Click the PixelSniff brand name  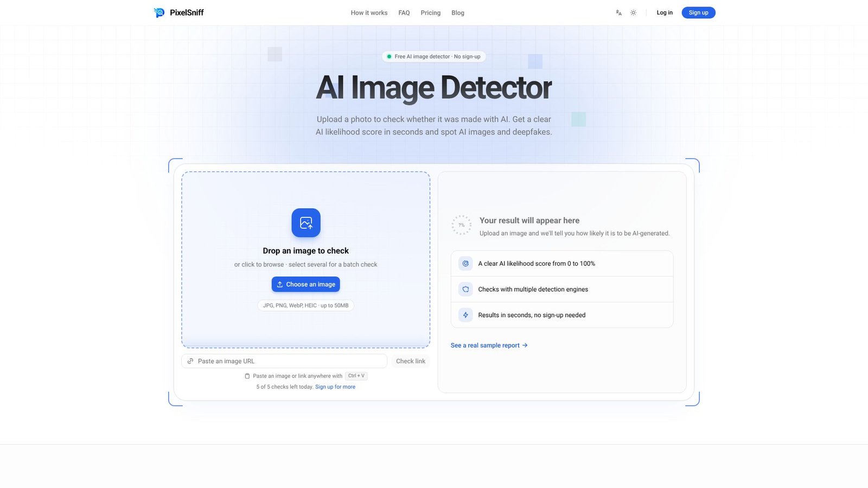(x=187, y=12)
